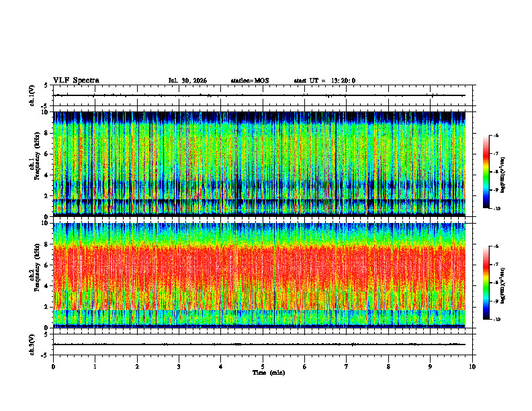The height and width of the screenshot is (411, 532).
Task: Click the Jul 30, 2026 date label
Action: pyautogui.click(x=187, y=81)
